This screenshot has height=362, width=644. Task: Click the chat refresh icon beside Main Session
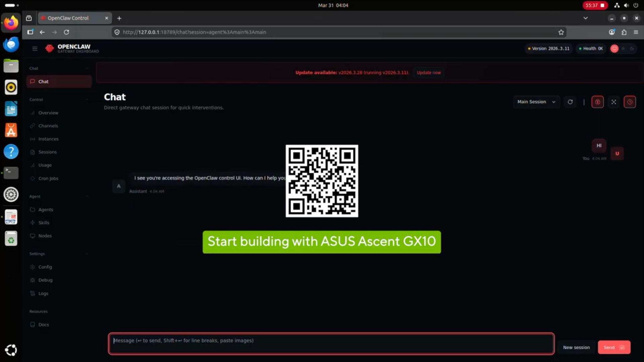point(570,102)
